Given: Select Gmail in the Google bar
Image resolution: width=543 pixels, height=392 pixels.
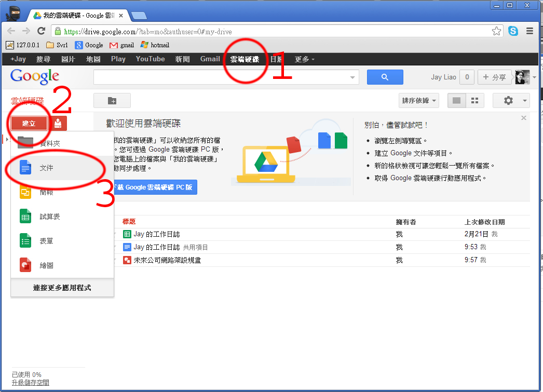Looking at the screenshot, I should click(210, 59).
